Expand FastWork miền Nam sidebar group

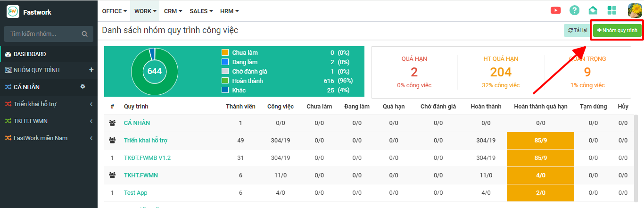pyautogui.click(x=91, y=138)
